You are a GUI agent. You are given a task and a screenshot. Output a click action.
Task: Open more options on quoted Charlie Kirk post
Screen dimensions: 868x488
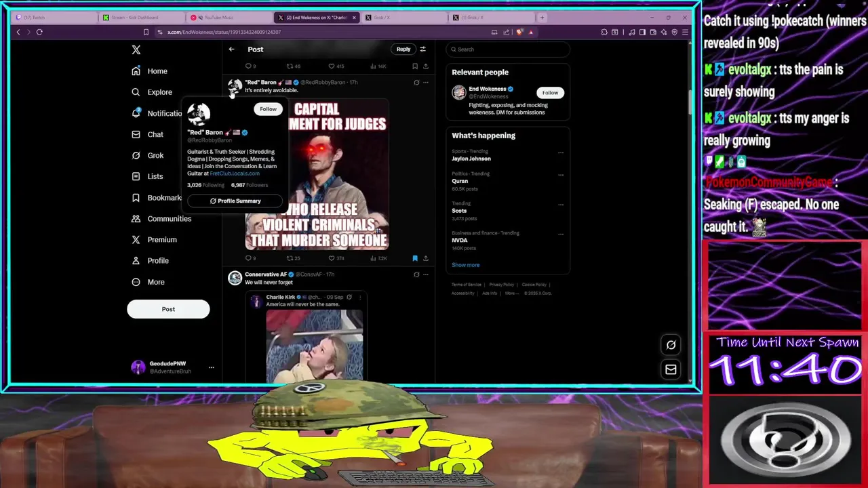click(x=361, y=297)
